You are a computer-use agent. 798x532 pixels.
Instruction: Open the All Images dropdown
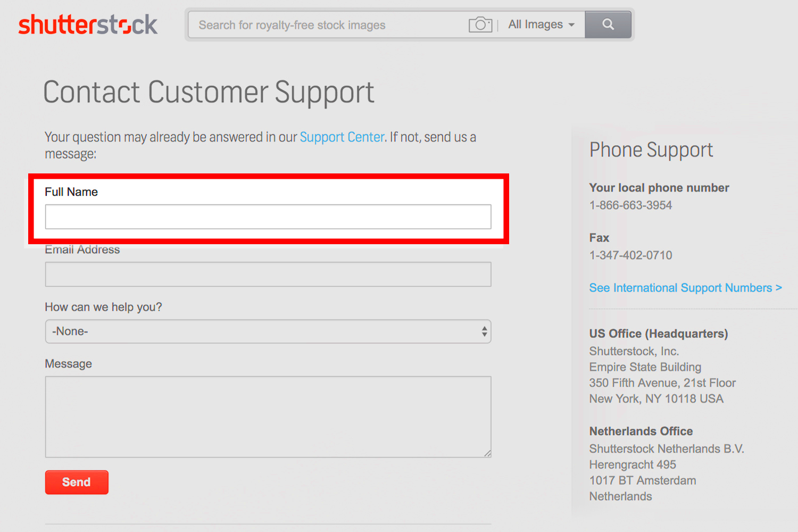point(540,24)
